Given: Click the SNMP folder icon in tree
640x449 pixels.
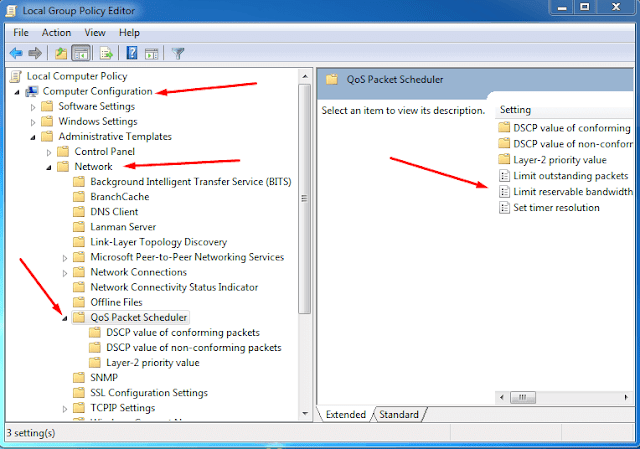Looking at the screenshot, I should click(79, 378).
